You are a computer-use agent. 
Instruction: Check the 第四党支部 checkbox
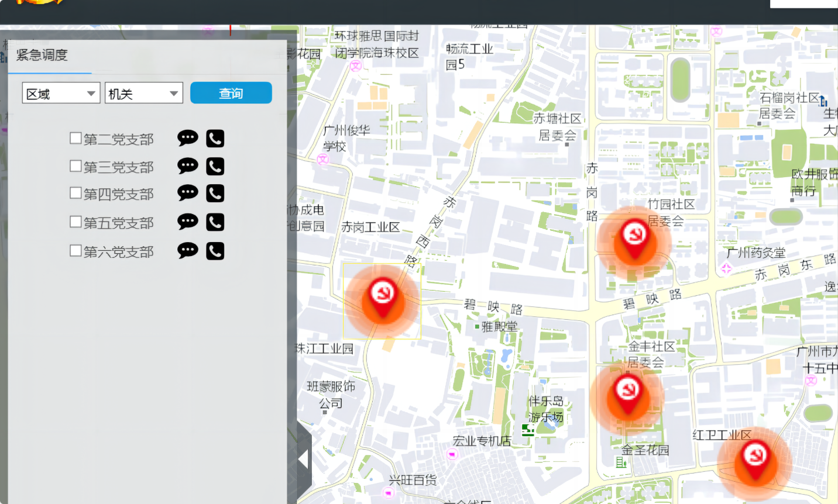coord(75,192)
